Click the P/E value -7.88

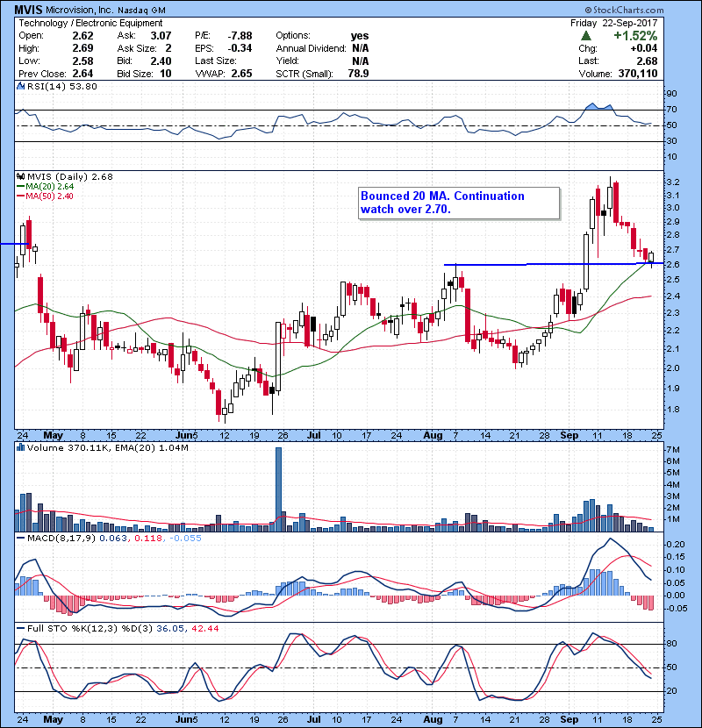[240, 36]
